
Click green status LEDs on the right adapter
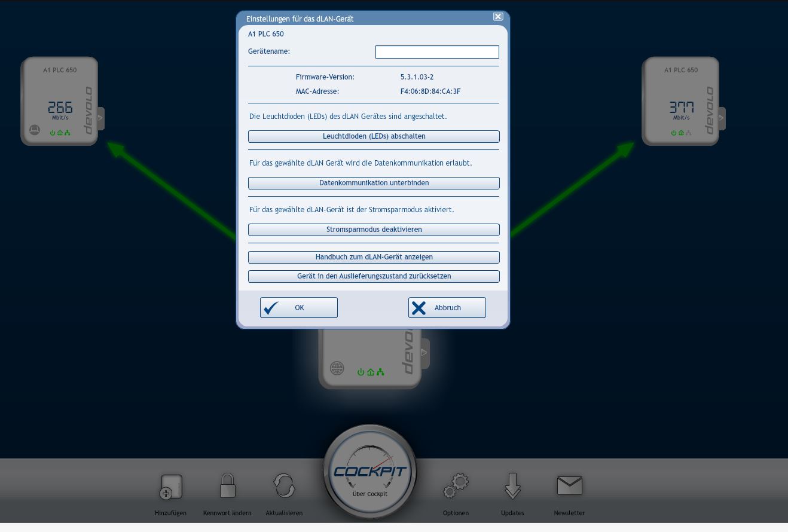681,133
